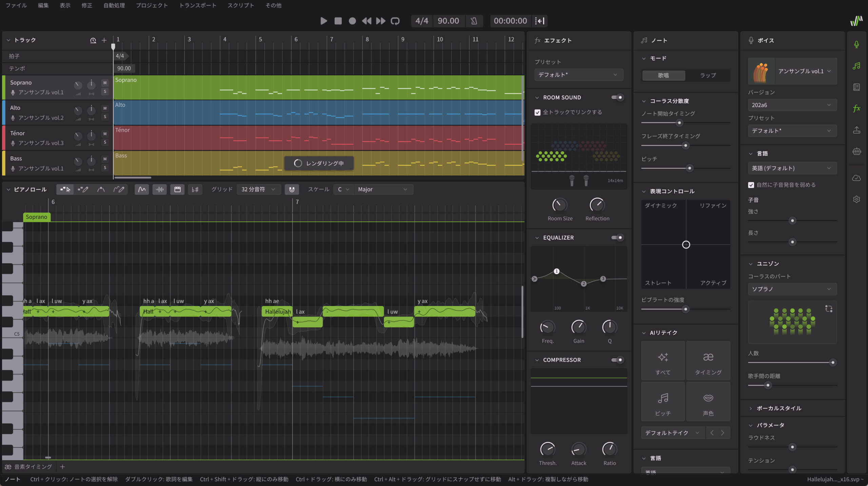868x486 pixels.
Task: Click the loop repeat playback control
Action: [x=395, y=21]
